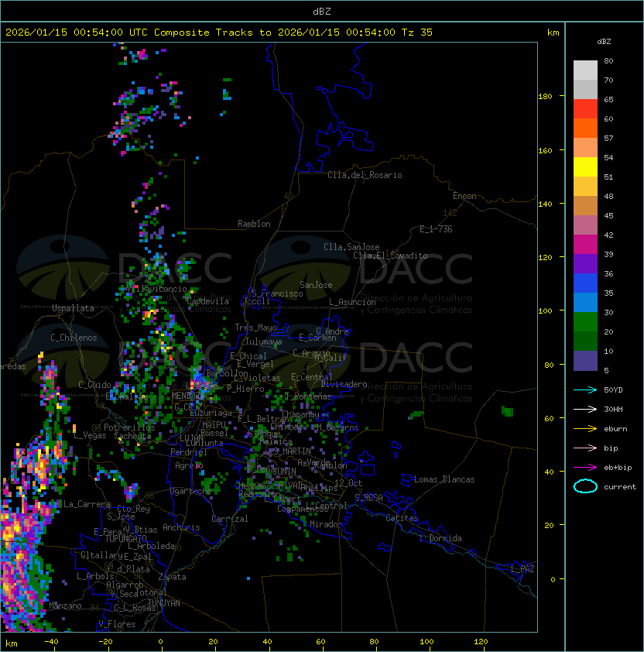Select the Tulumaya label on the map

pyautogui.click(x=264, y=341)
